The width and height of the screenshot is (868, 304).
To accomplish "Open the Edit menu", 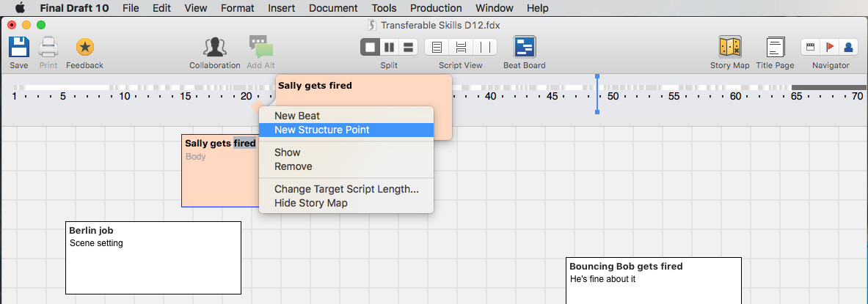I will coord(161,8).
